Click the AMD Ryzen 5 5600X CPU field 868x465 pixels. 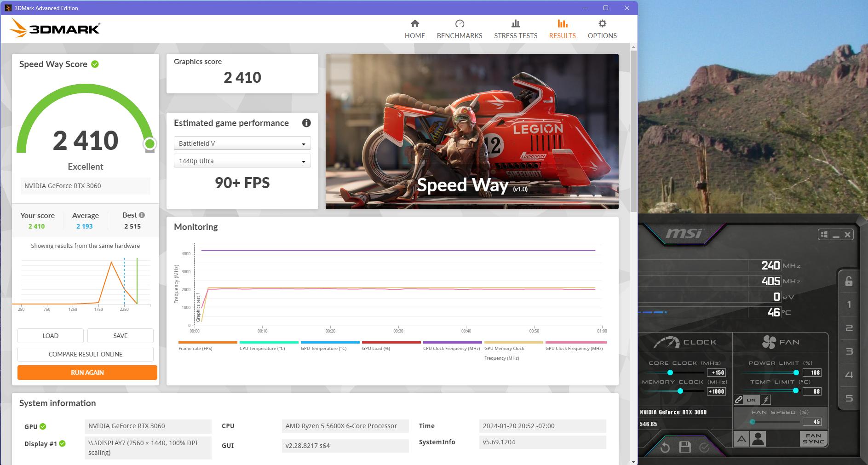click(345, 426)
